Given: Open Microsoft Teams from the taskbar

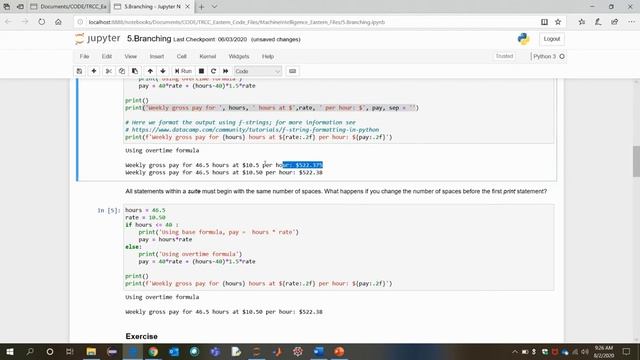Looking at the screenshot, I should 215,351.
